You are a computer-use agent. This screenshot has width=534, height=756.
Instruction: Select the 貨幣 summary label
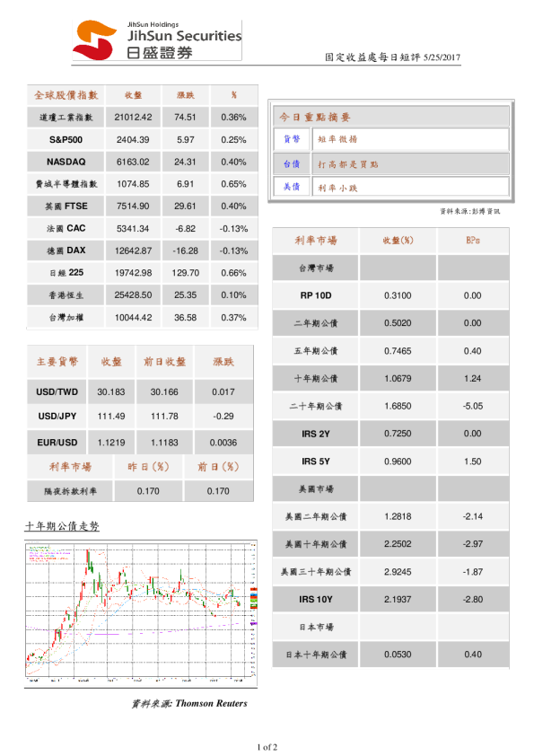(292, 139)
